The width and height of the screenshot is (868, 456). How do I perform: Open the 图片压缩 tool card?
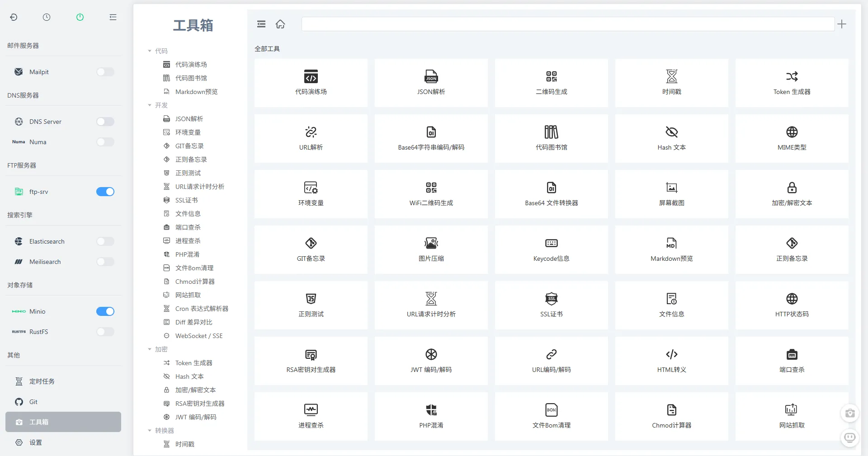click(x=431, y=249)
